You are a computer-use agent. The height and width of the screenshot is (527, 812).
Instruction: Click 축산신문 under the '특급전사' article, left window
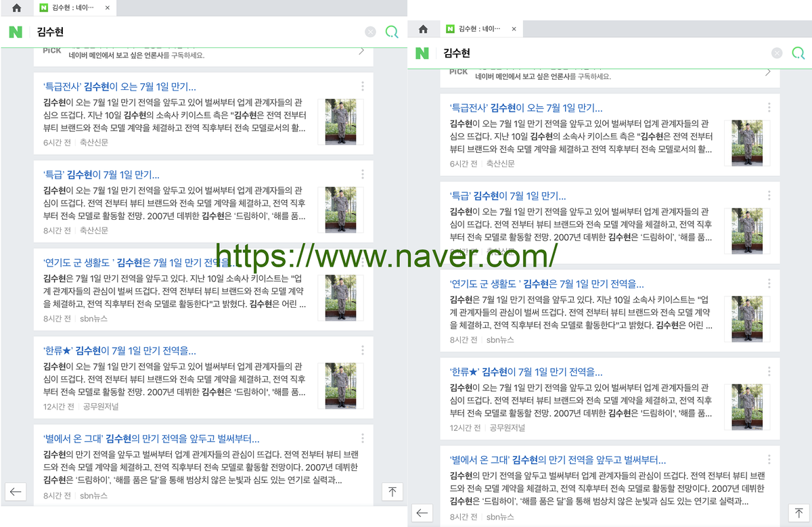point(94,143)
